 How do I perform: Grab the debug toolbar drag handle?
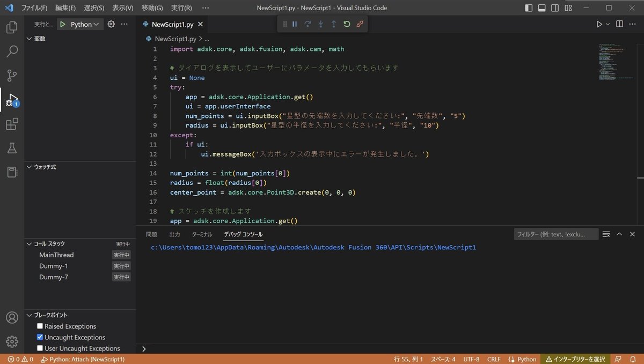(x=285, y=24)
